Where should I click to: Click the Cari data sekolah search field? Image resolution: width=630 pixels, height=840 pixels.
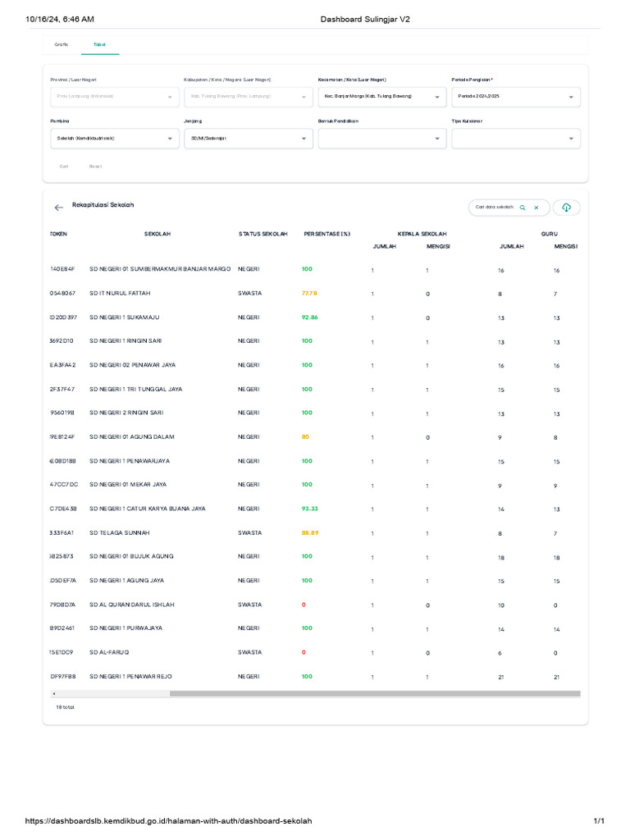[494, 208]
